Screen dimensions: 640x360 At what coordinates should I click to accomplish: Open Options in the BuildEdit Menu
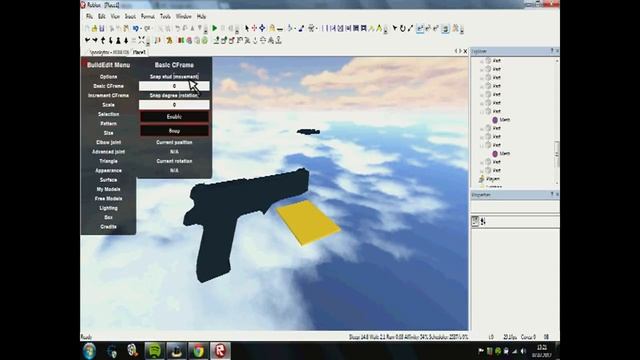pos(109,77)
